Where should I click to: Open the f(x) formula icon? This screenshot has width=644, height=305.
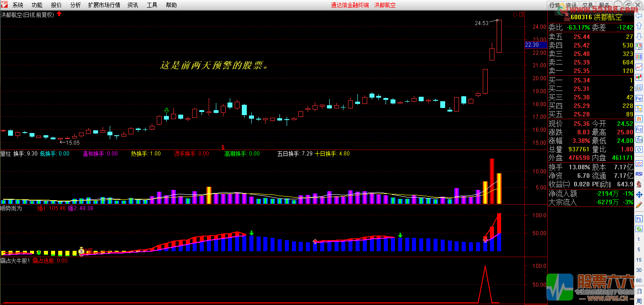tap(640, 139)
